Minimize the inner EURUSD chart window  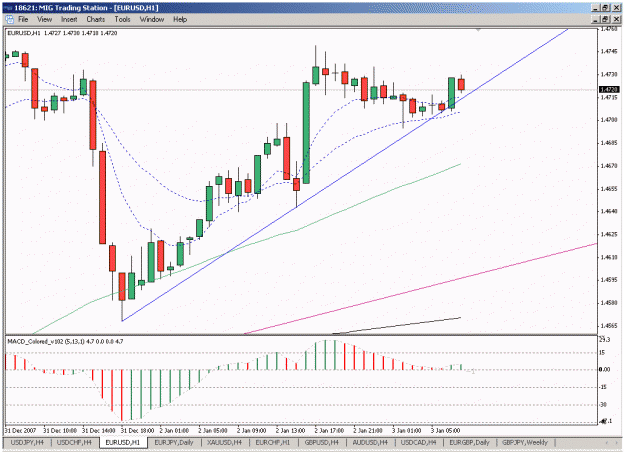click(596, 19)
